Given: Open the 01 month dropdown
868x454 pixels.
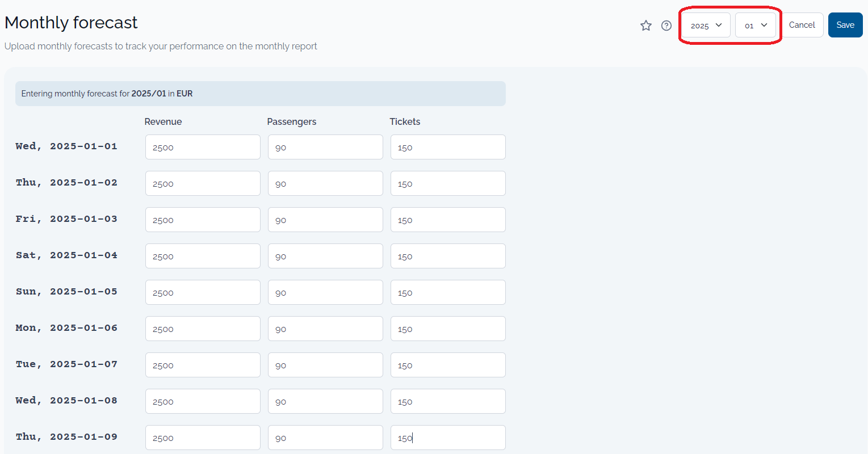Looking at the screenshot, I should pos(756,25).
